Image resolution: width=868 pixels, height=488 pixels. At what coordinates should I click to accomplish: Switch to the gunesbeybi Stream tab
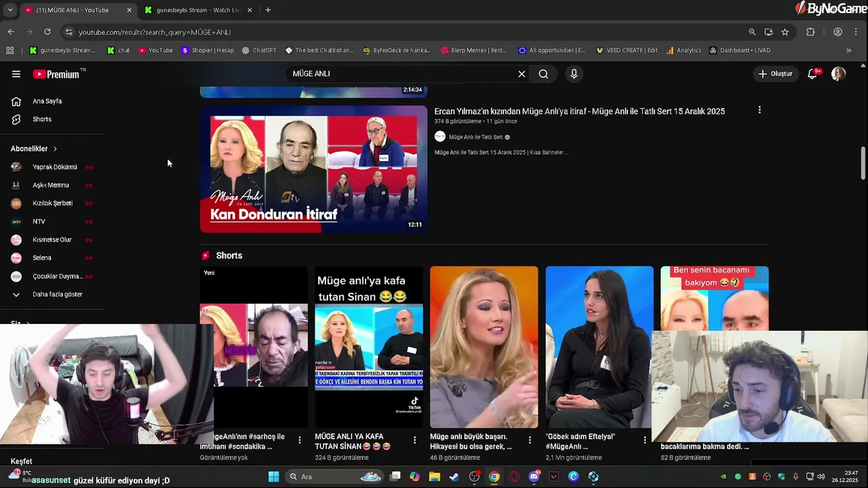197,10
